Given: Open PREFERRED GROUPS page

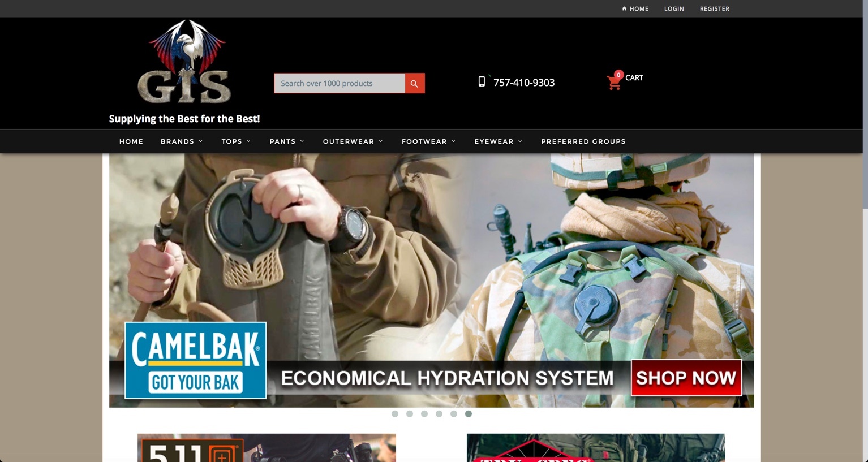Looking at the screenshot, I should (583, 141).
